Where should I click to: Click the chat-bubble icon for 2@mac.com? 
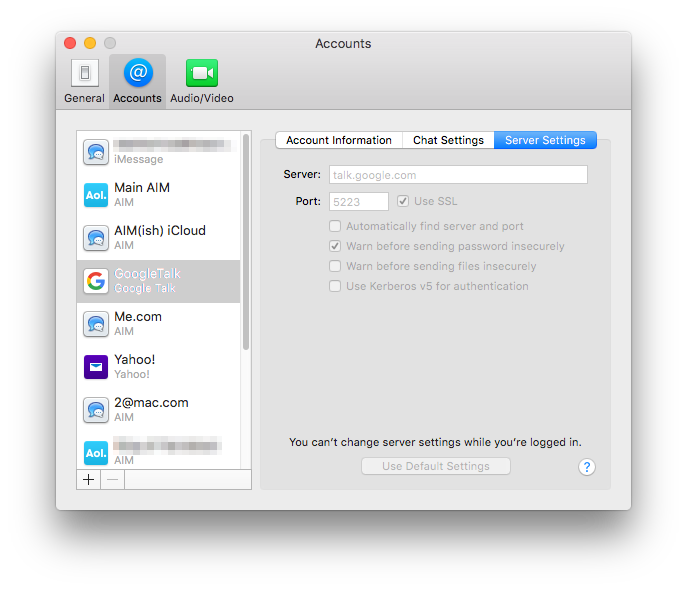(96, 410)
